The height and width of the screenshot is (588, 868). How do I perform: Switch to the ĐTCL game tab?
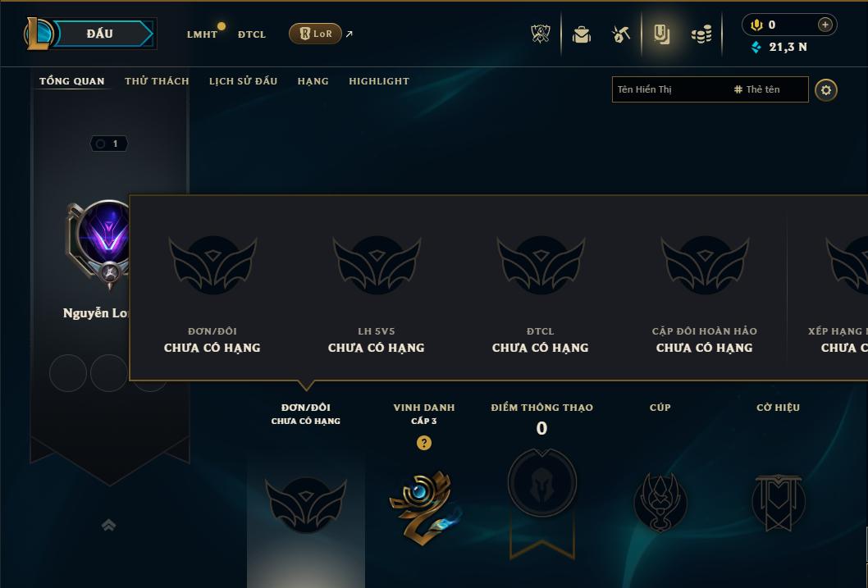pos(252,34)
